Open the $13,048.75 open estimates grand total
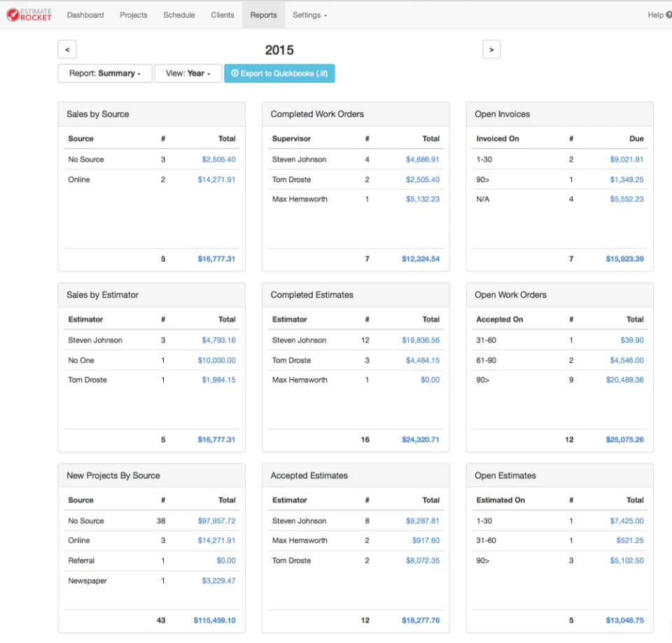 pos(625,621)
